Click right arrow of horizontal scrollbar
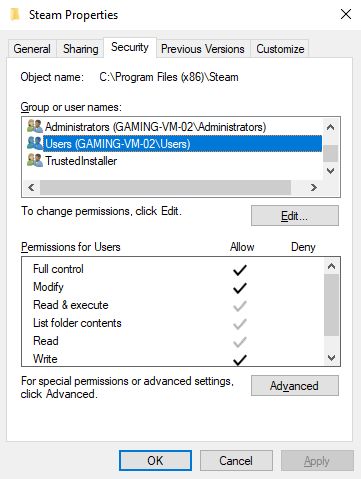The width and height of the screenshot is (361, 479). pyautogui.click(x=314, y=188)
